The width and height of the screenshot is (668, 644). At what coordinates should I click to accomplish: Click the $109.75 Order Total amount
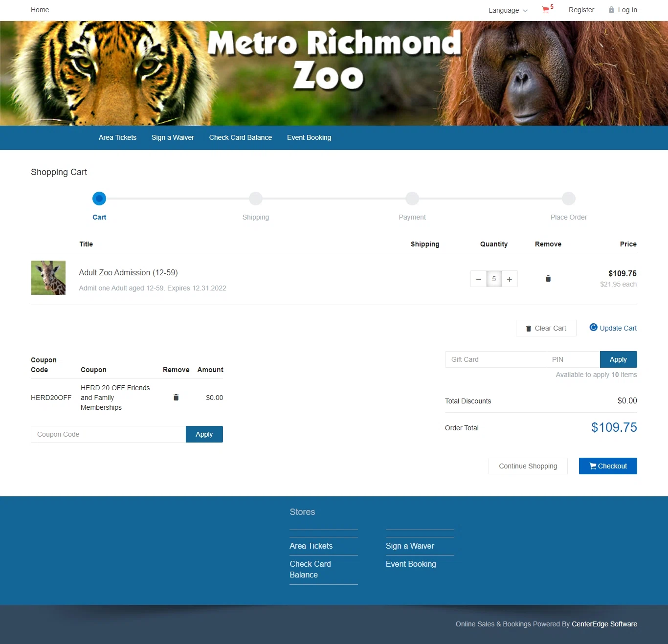(x=614, y=427)
